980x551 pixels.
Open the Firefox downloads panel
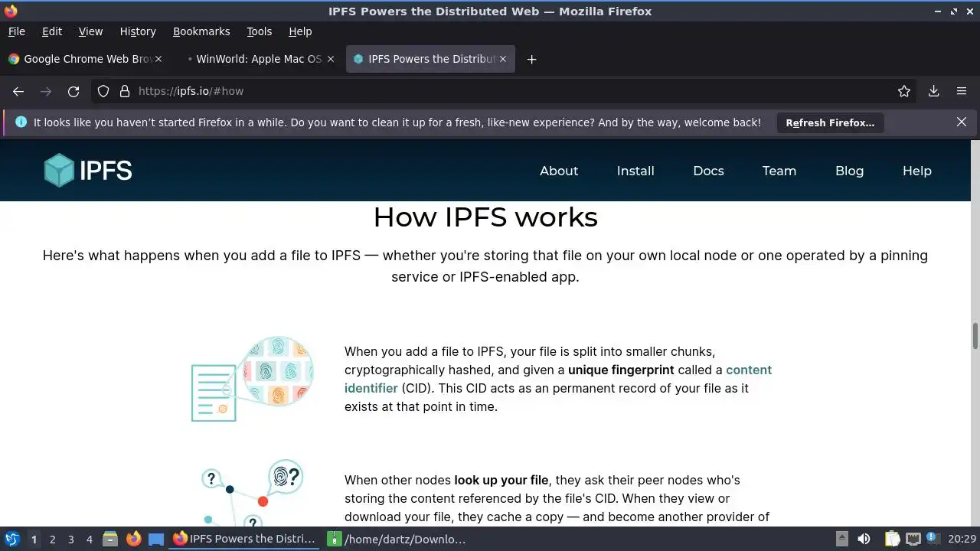click(934, 91)
